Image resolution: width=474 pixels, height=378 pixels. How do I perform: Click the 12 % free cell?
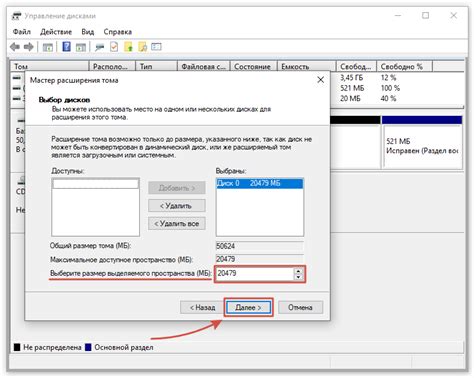(388, 78)
